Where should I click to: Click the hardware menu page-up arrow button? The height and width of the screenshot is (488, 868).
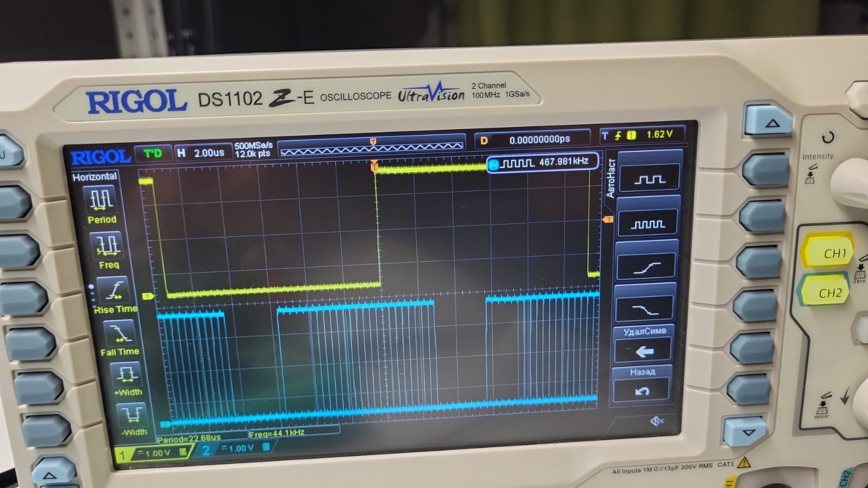point(769,122)
